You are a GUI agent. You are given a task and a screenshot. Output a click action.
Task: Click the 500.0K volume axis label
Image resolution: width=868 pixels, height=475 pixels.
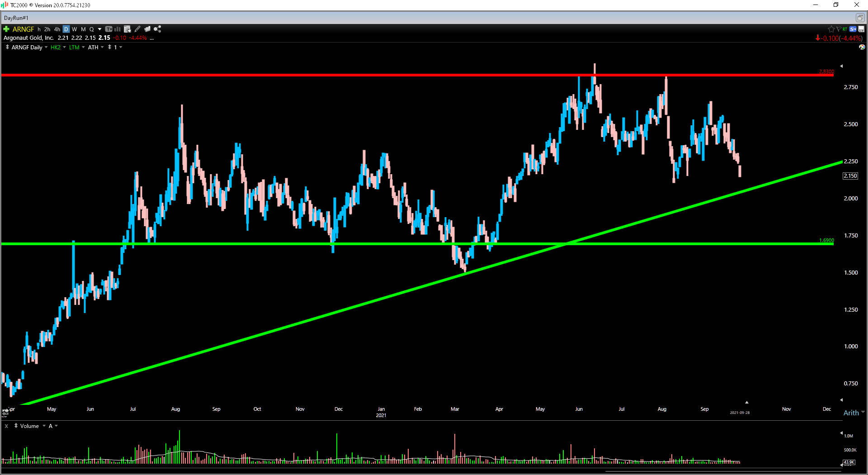point(850,450)
